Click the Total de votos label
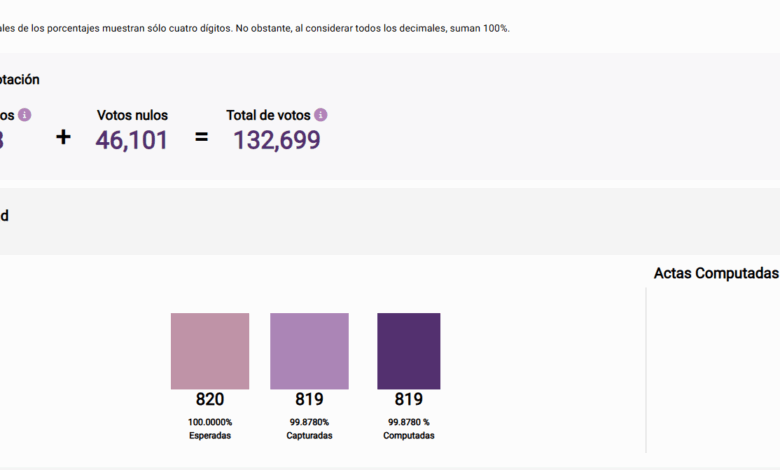The height and width of the screenshot is (470, 780). [269, 115]
